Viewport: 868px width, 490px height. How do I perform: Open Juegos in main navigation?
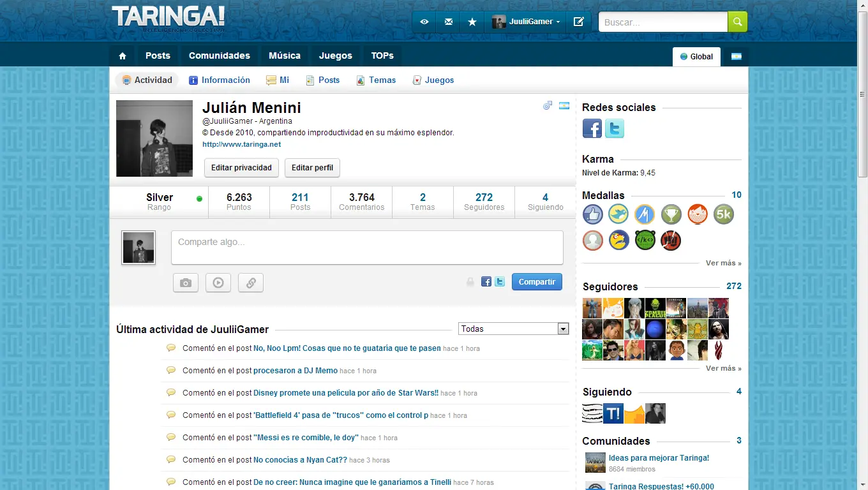click(336, 56)
